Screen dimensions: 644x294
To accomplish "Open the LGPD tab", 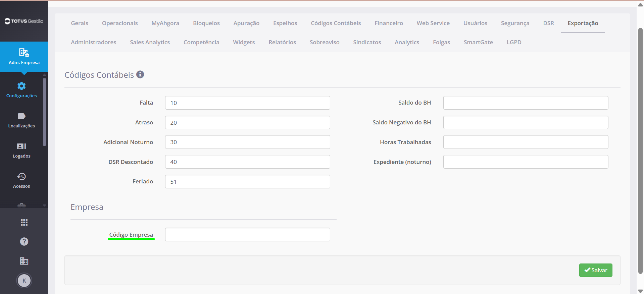I will tap(514, 42).
